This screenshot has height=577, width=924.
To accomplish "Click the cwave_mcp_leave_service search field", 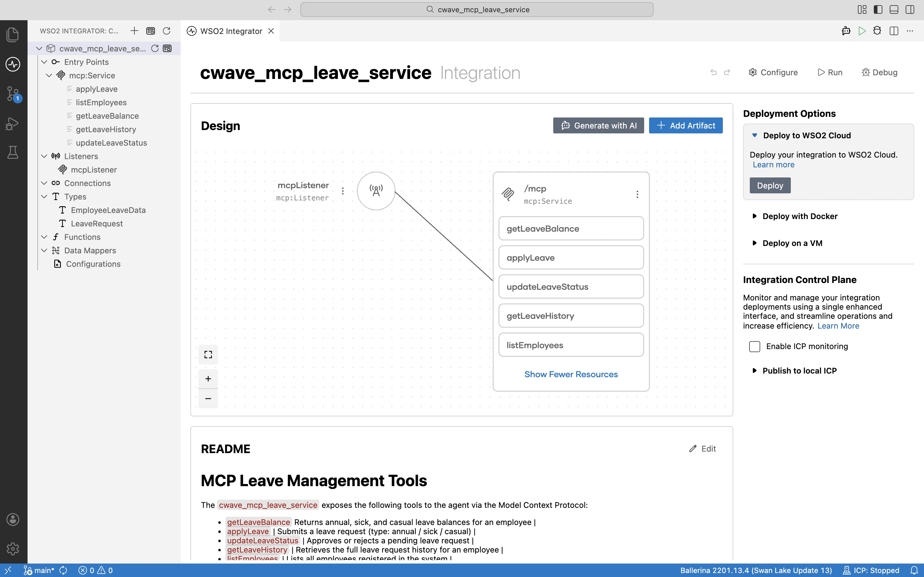I will click(x=477, y=9).
